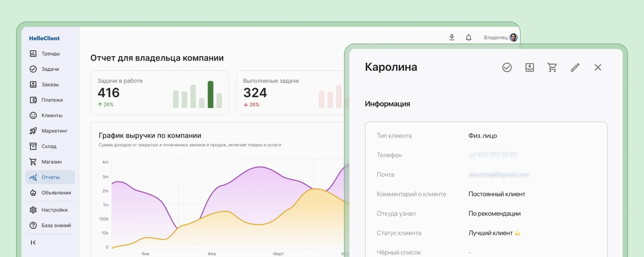Viewport: 644px width, 257px height.
Task: Click the Настройки gear icon
Action: pyautogui.click(x=33, y=210)
